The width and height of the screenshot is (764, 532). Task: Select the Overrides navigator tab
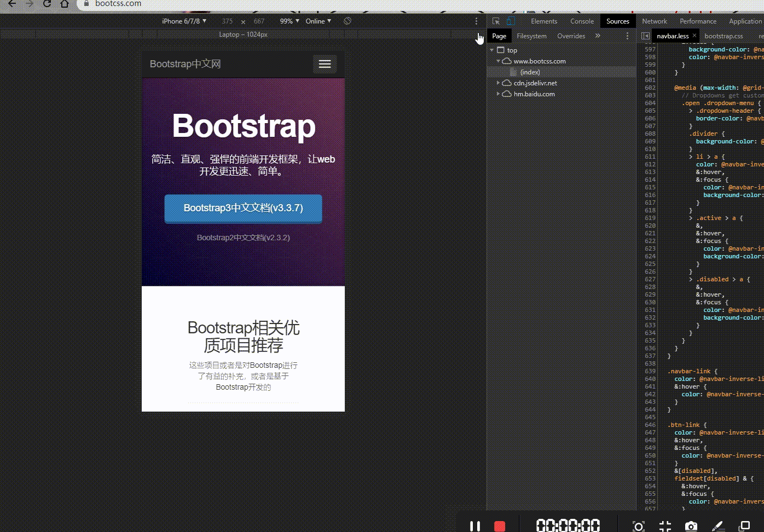tap(571, 36)
